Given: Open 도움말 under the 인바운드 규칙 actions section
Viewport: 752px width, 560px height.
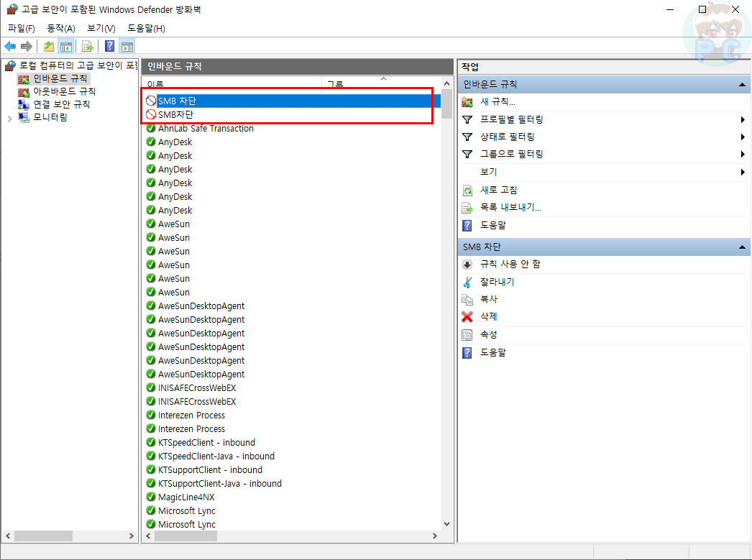Looking at the screenshot, I should click(493, 225).
